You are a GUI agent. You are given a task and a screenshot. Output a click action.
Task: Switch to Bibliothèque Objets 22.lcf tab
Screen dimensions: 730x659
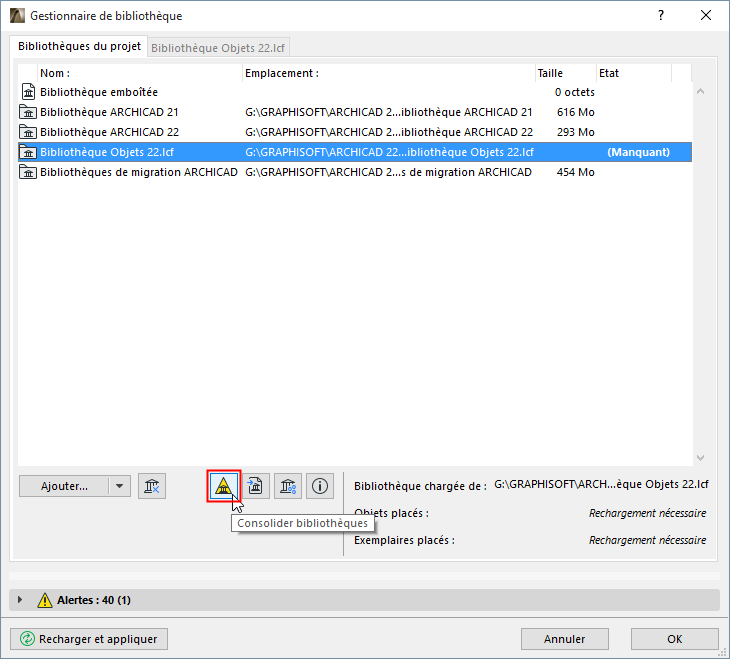tap(218, 48)
